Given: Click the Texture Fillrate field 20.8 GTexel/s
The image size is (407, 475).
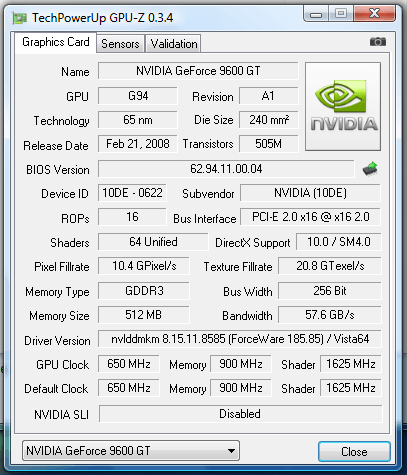Looking at the screenshot, I should click(x=330, y=266).
